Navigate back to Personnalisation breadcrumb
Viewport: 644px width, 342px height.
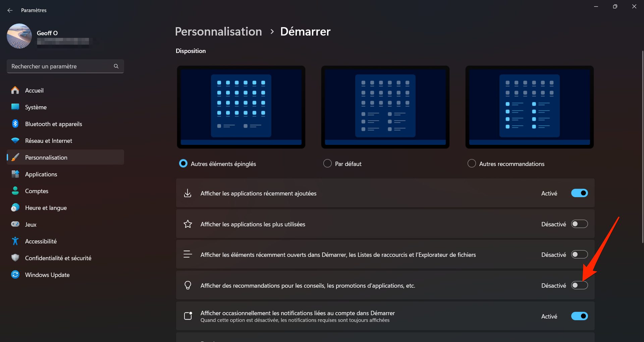(218, 32)
